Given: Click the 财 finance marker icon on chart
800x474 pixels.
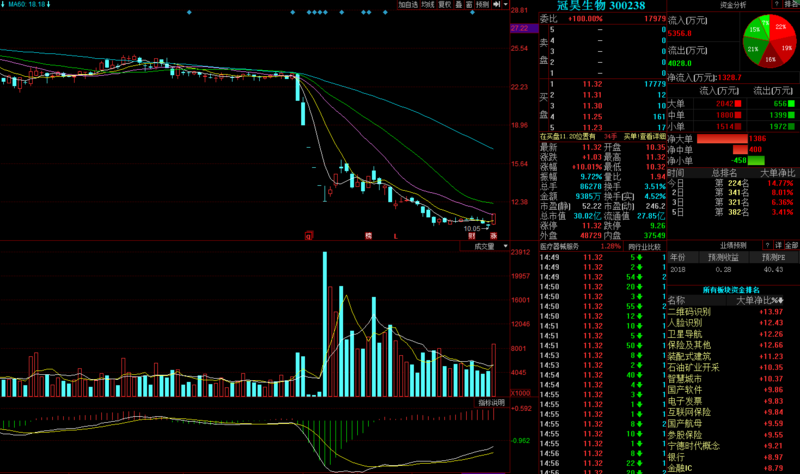Looking at the screenshot, I should 473,235.
